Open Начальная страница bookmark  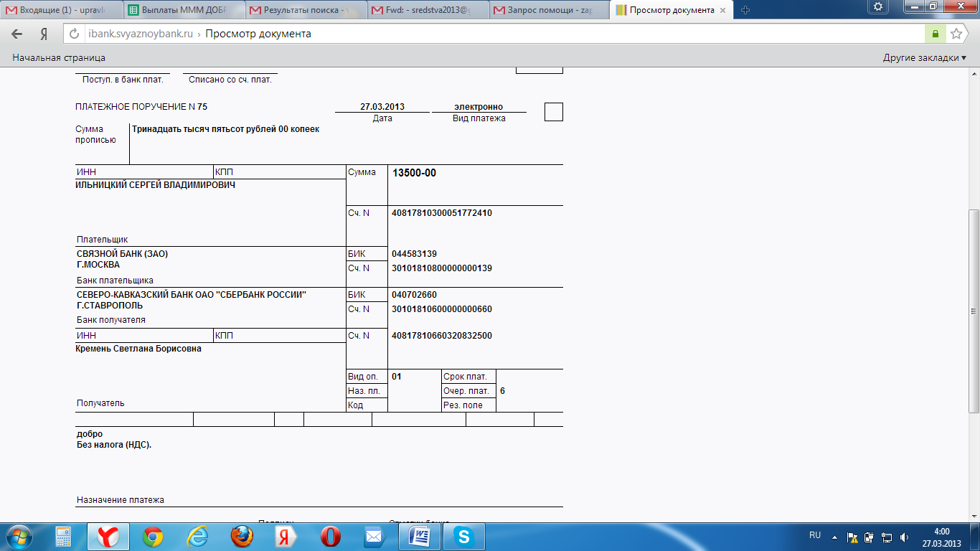pyautogui.click(x=59, y=57)
